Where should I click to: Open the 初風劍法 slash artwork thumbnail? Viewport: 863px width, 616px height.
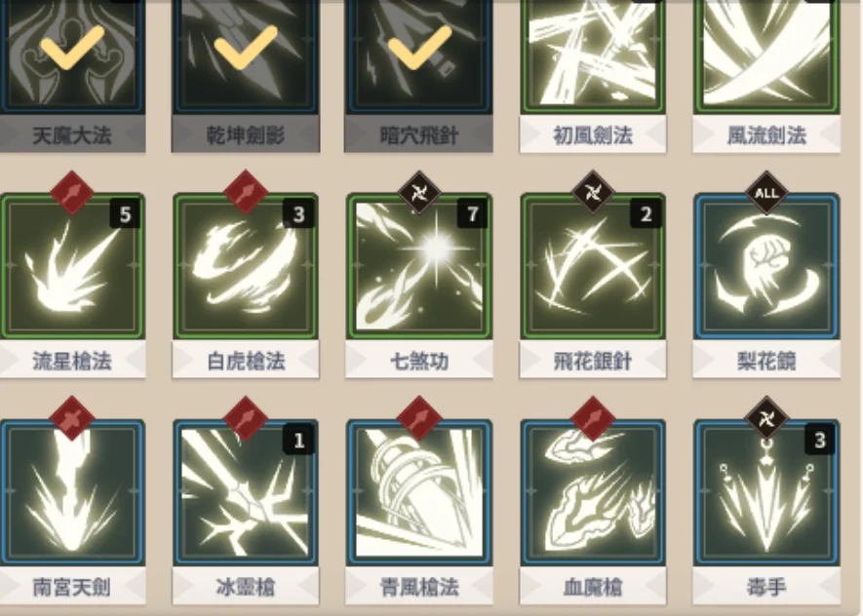pos(593,57)
